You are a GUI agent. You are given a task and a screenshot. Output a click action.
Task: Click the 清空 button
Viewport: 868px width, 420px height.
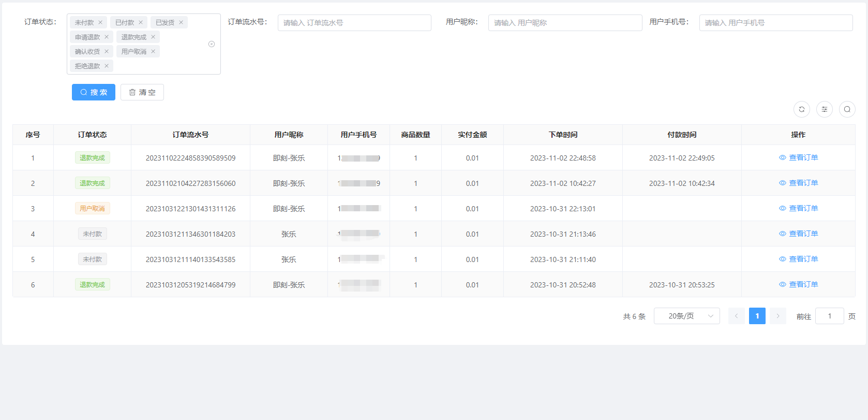pyautogui.click(x=142, y=92)
